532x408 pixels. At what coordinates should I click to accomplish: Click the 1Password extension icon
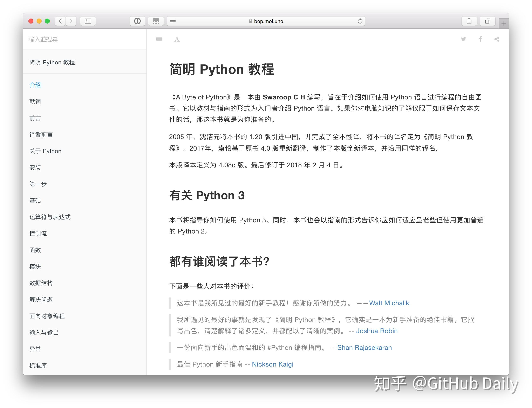click(137, 21)
